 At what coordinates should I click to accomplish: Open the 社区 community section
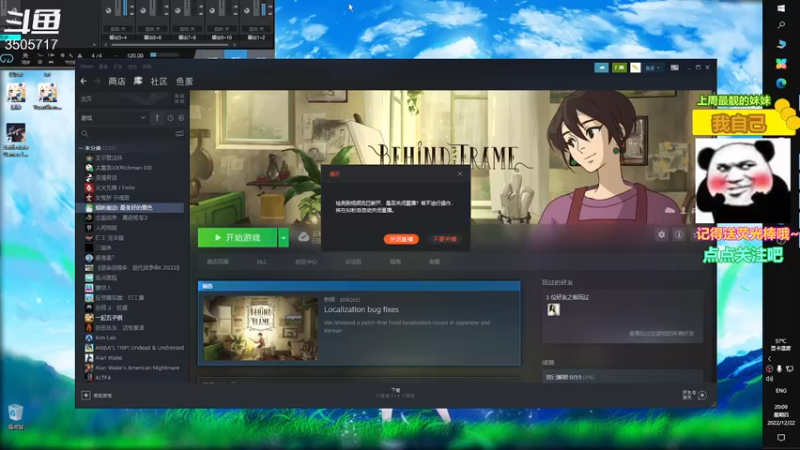coord(159,81)
